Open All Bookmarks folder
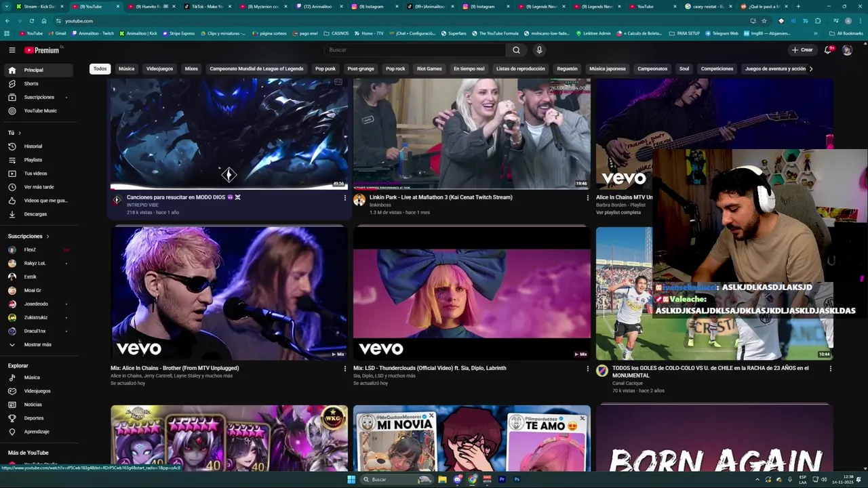Viewport: 868px width, 488px height. point(846,33)
